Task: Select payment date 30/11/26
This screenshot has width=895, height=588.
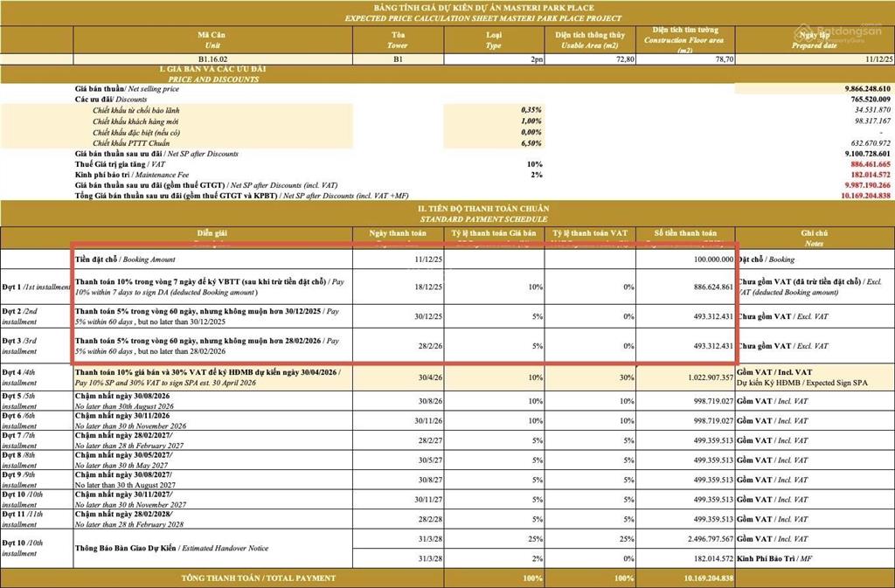Action: 428,421
